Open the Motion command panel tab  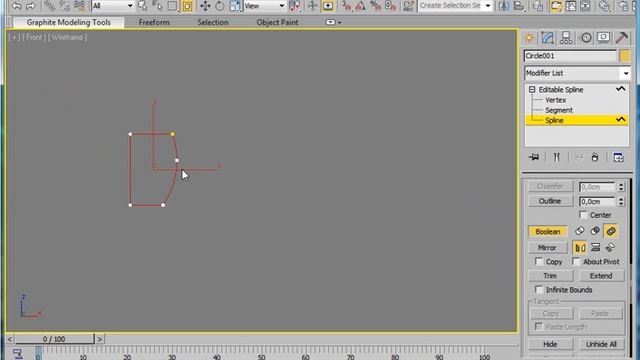(x=586, y=38)
